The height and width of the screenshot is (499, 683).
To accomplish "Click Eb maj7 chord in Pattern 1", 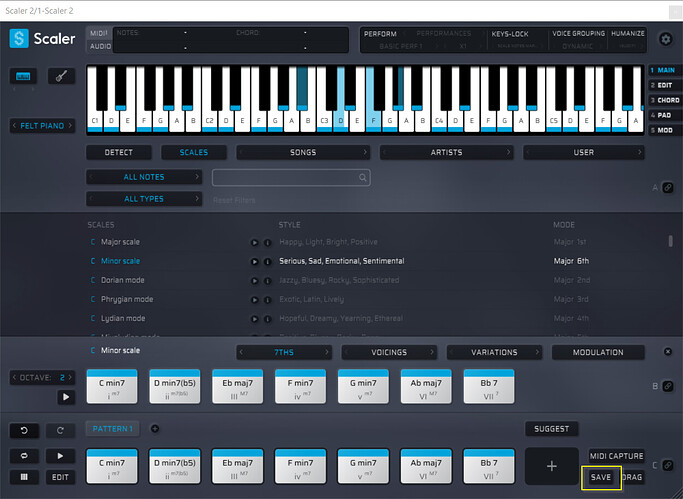I will (237, 466).
